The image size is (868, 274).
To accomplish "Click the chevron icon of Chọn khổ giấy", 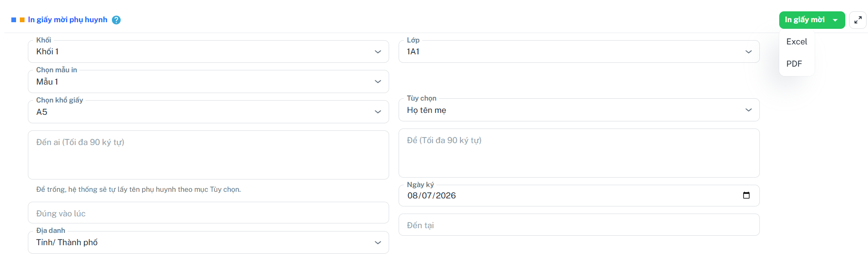I will [378, 112].
